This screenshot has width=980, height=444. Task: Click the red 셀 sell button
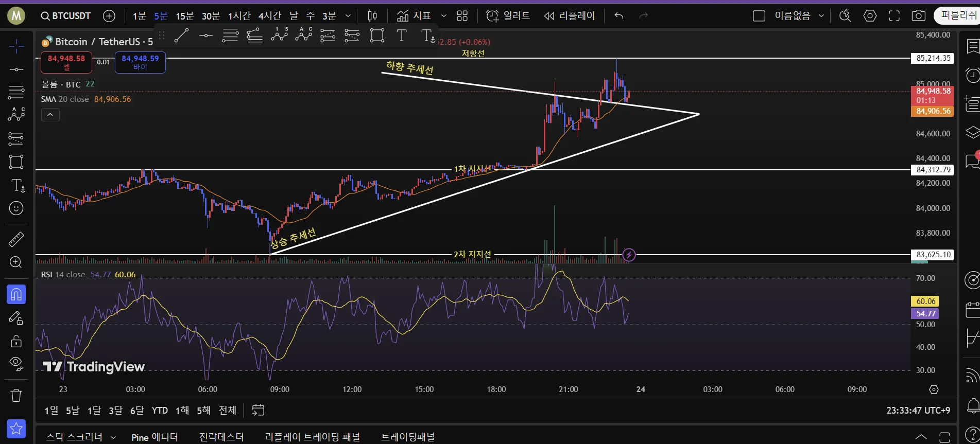[x=66, y=62]
